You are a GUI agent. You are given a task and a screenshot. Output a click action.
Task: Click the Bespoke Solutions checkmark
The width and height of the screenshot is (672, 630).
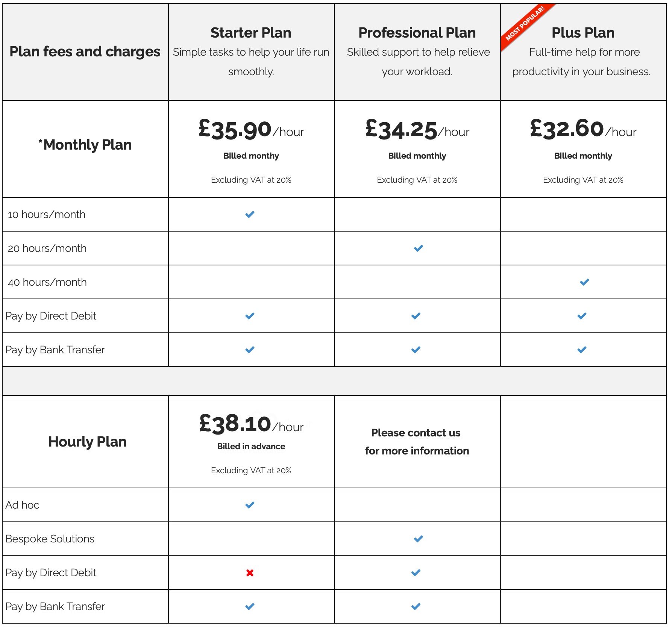click(x=418, y=539)
